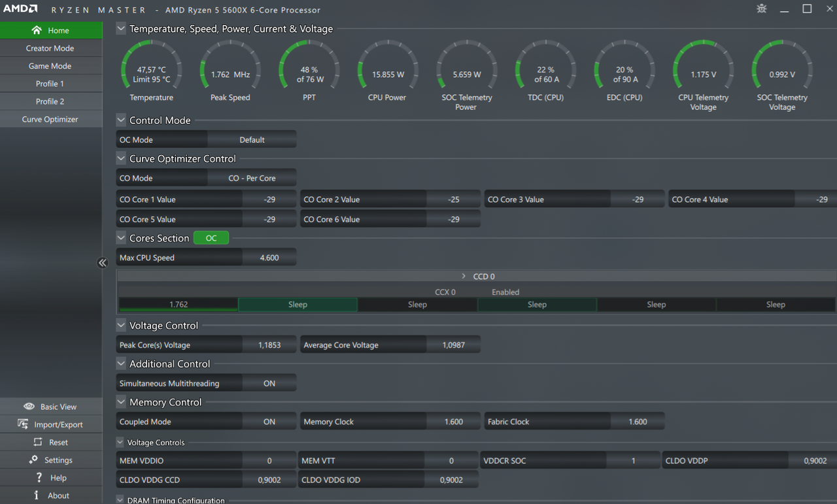
Task: Collapse DRAM Timing Configuration section
Action: pyautogui.click(x=120, y=500)
